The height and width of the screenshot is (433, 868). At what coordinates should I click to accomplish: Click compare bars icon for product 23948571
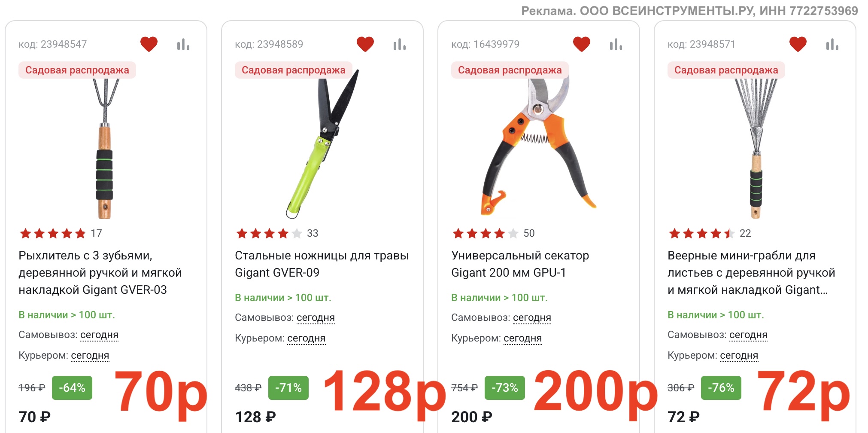(x=832, y=44)
